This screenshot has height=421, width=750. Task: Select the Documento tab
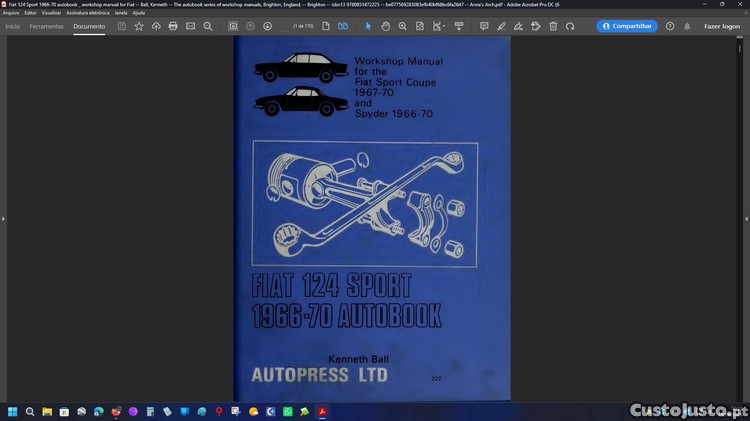click(x=89, y=26)
